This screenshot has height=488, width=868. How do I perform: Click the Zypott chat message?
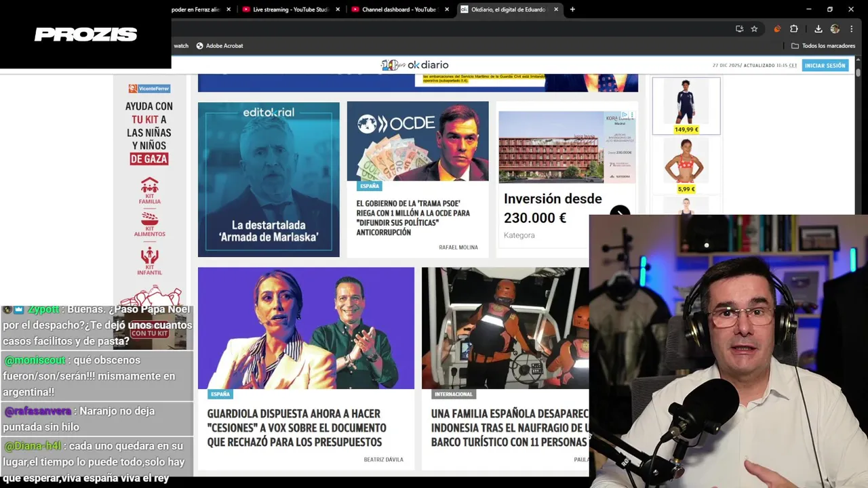point(97,325)
